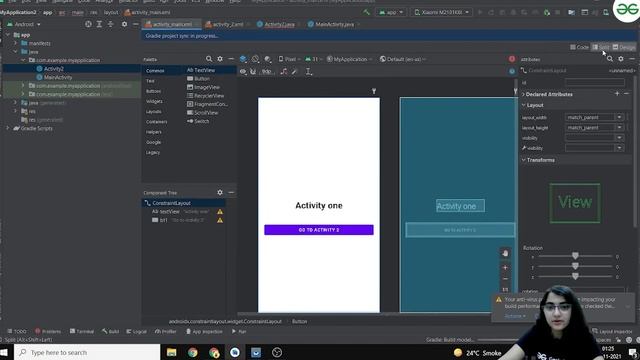Open the MyApplication theme dropdown
The height and width of the screenshot is (360, 640).
point(349,59)
